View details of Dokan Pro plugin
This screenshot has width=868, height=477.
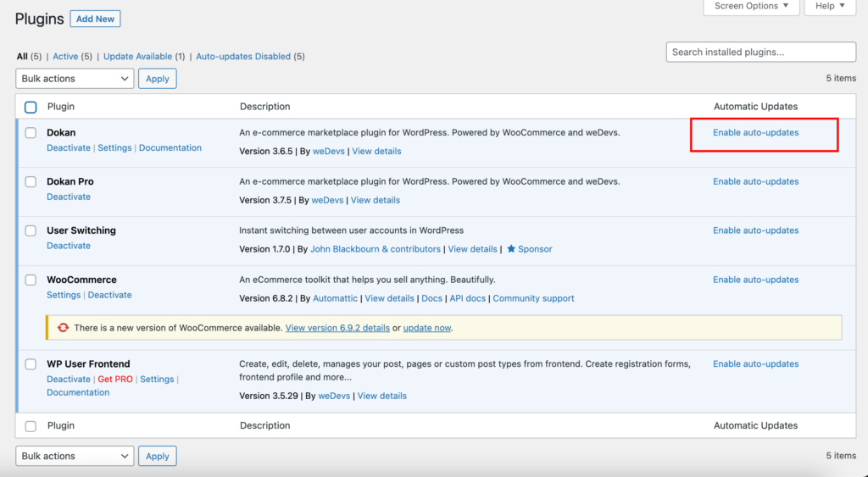(376, 200)
